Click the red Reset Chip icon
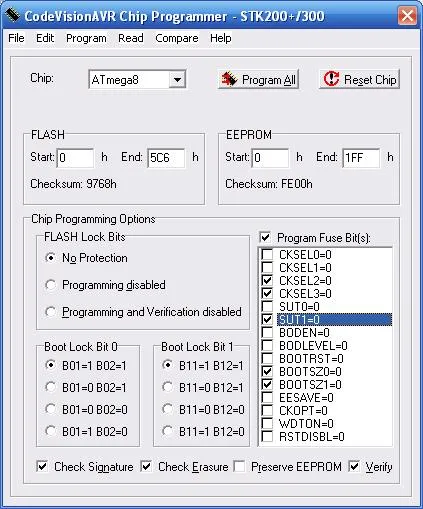The width and height of the screenshot is (423, 509). coord(331,79)
